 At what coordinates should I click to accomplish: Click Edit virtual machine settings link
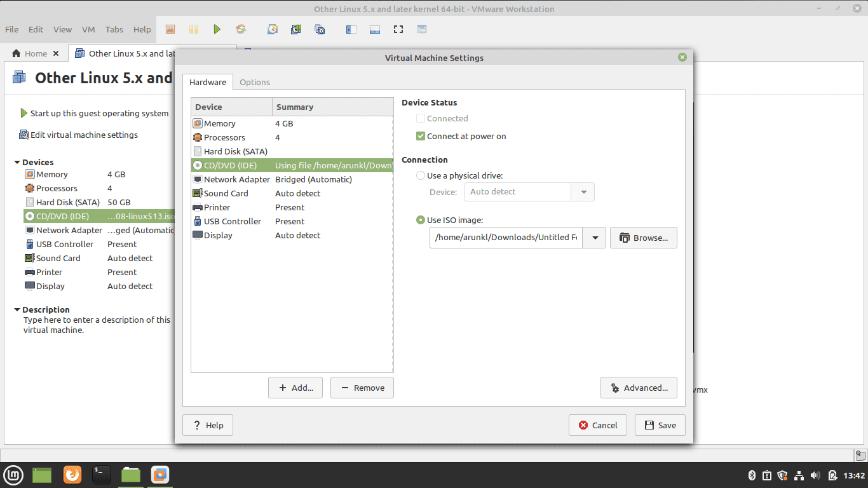pos(79,135)
